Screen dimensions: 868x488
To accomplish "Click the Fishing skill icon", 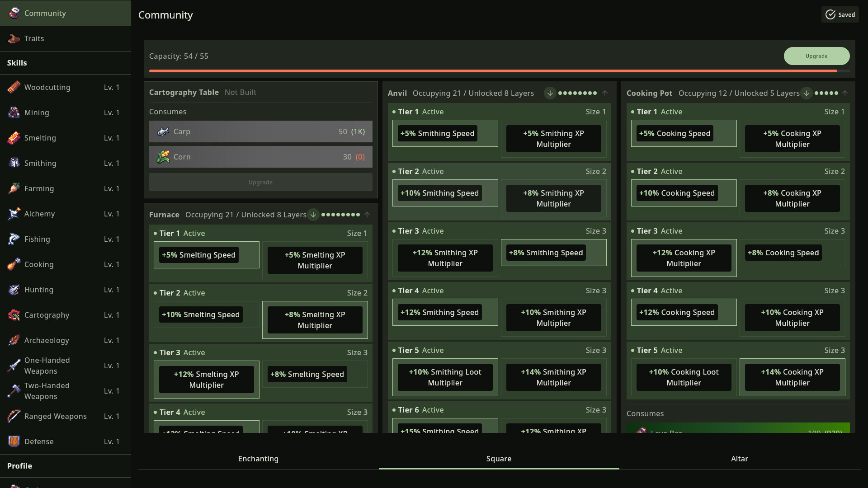I will [x=14, y=239].
